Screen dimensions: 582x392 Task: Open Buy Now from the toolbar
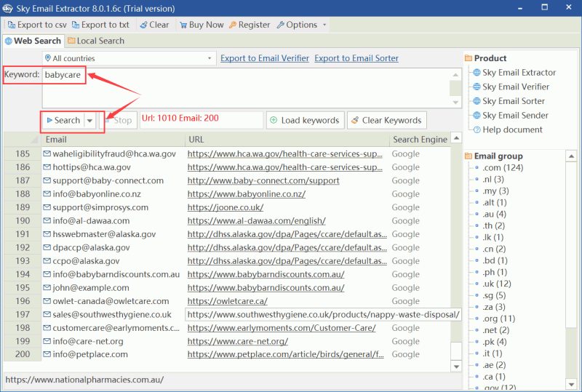(202, 25)
